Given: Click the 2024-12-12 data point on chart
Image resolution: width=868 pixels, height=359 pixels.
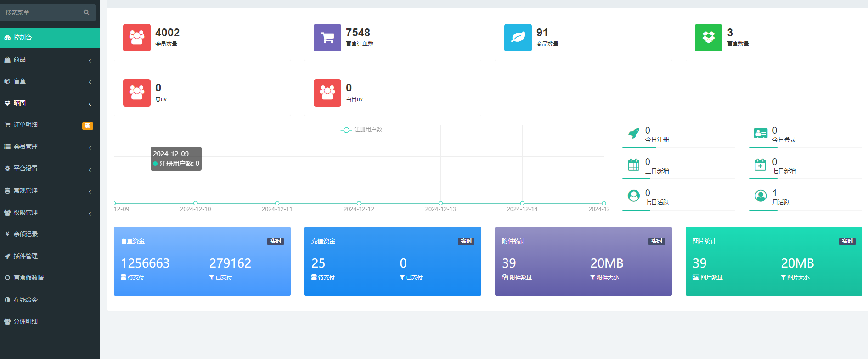Looking at the screenshot, I should click(359, 203).
